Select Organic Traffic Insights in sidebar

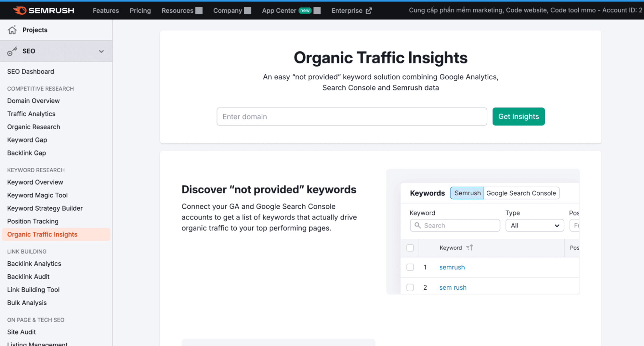click(x=56, y=234)
